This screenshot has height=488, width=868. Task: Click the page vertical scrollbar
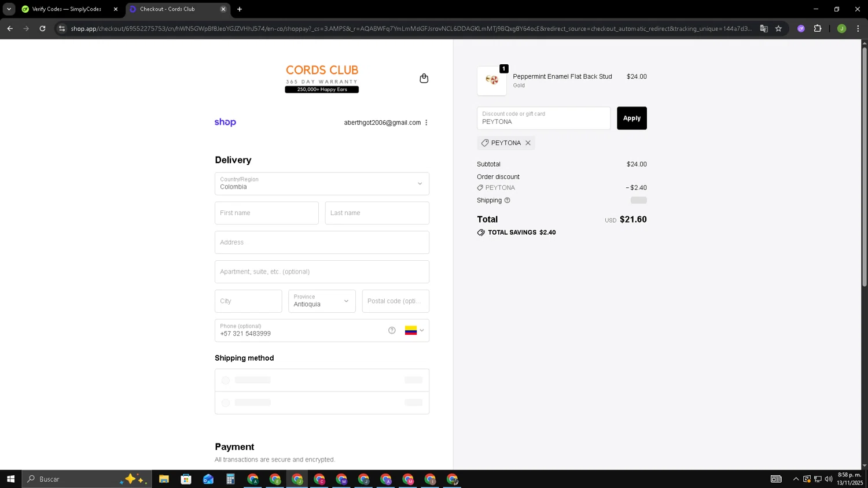click(x=865, y=167)
